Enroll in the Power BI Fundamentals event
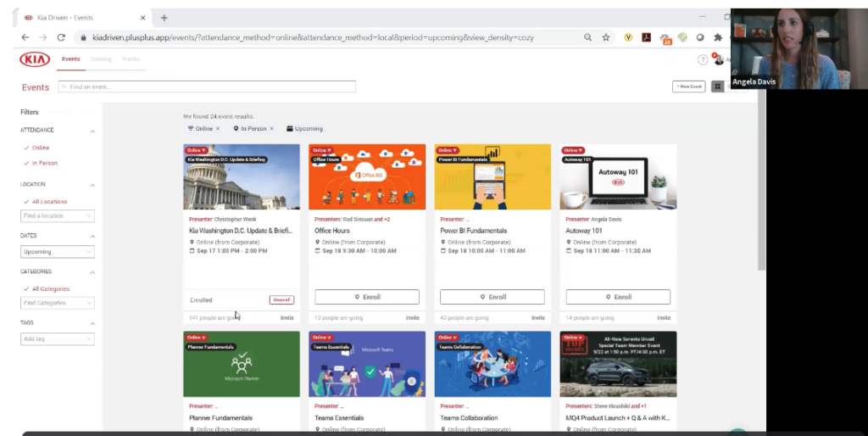Screen dimensions: 868x436 (x=492, y=297)
